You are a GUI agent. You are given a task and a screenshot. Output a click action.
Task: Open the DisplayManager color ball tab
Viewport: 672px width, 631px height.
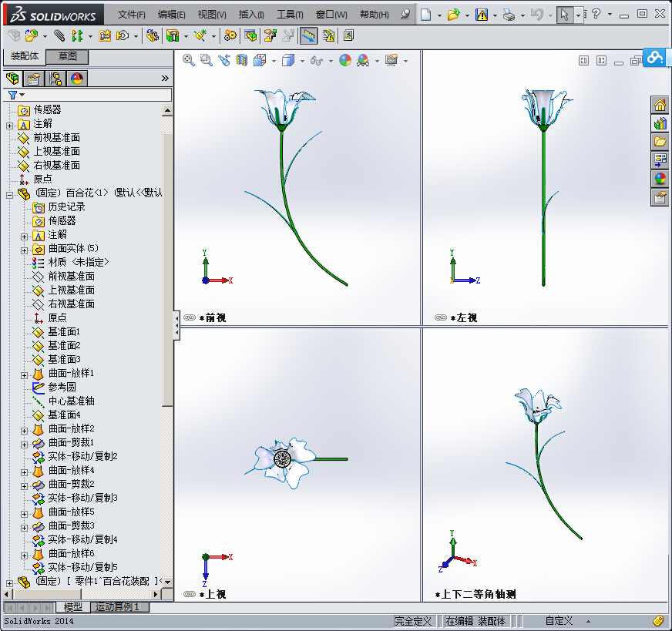pos(77,79)
